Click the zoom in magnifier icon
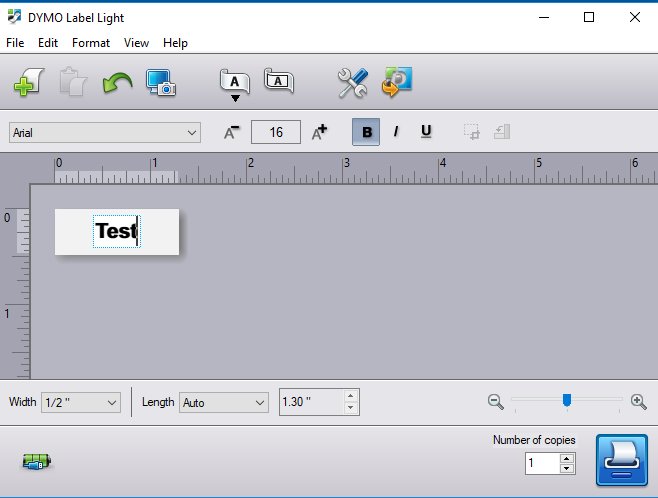 point(639,402)
